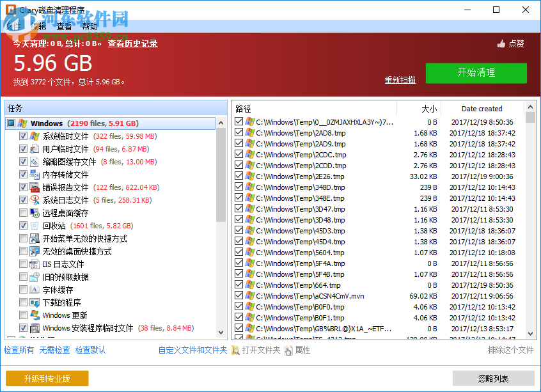Open the 帮助 menu
Image resolution: width=541 pixels, height=392 pixels.
89,26
